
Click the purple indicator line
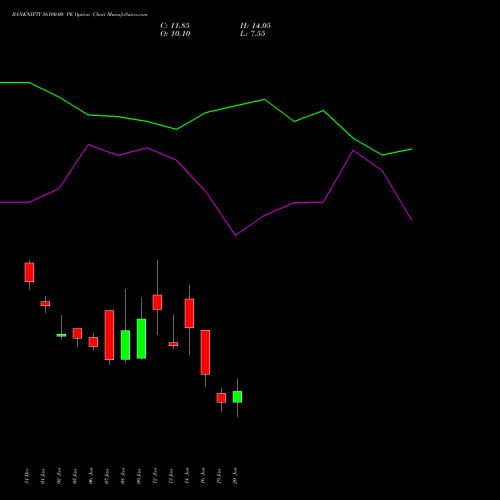206,192
